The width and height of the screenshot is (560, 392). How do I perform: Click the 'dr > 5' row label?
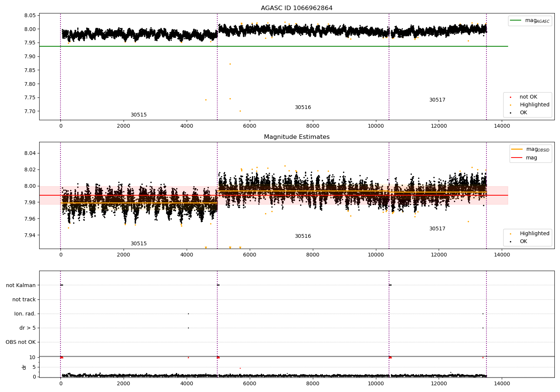(x=28, y=328)
